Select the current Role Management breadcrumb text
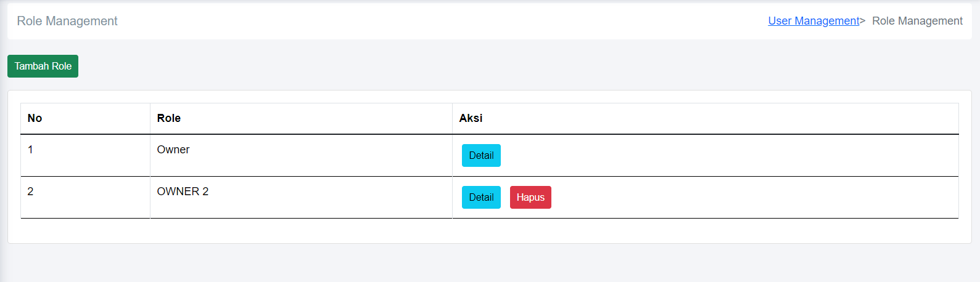Image resolution: width=980 pixels, height=282 pixels. pos(916,21)
